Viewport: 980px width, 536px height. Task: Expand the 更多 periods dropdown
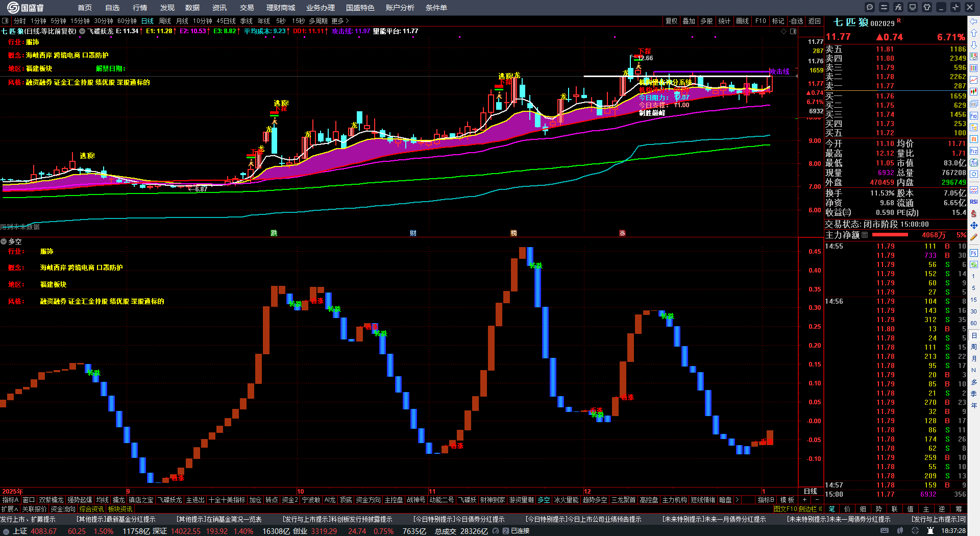click(x=340, y=21)
